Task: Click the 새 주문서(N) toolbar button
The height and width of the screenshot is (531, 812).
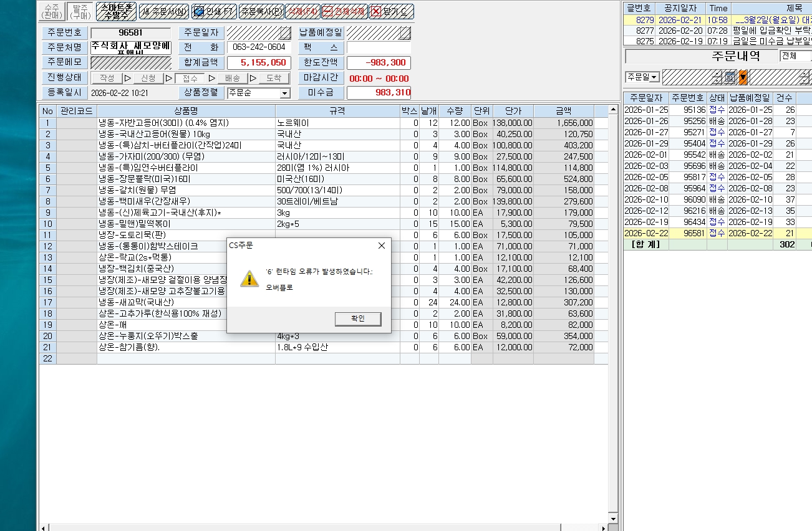Action: 163,11
